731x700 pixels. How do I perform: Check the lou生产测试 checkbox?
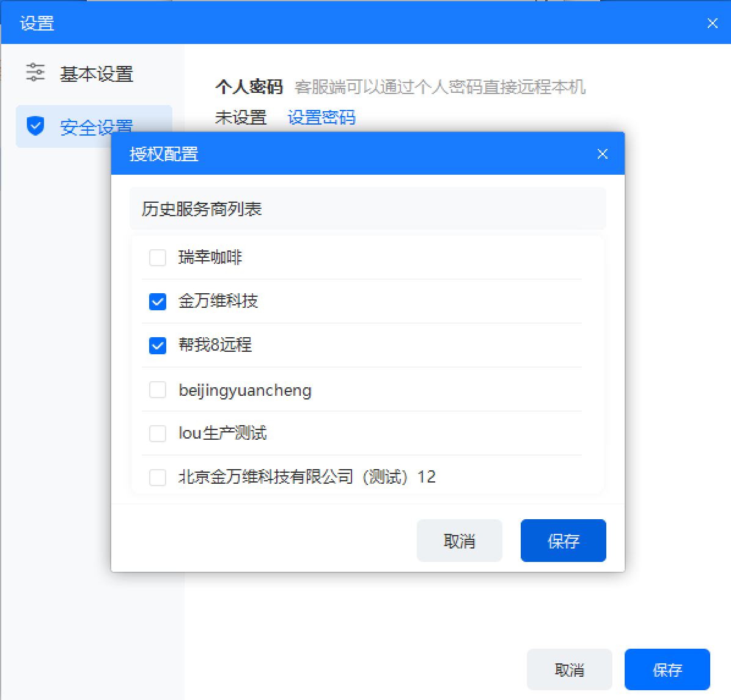pyautogui.click(x=158, y=434)
